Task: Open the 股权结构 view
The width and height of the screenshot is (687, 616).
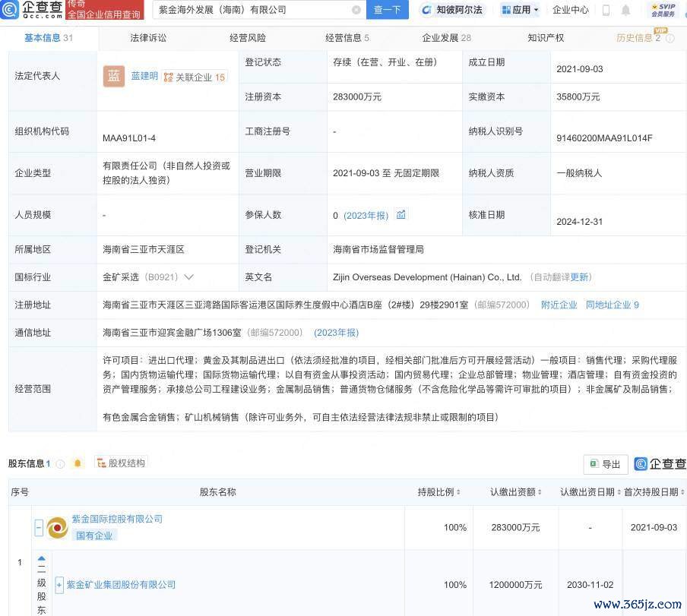Action: (121, 463)
